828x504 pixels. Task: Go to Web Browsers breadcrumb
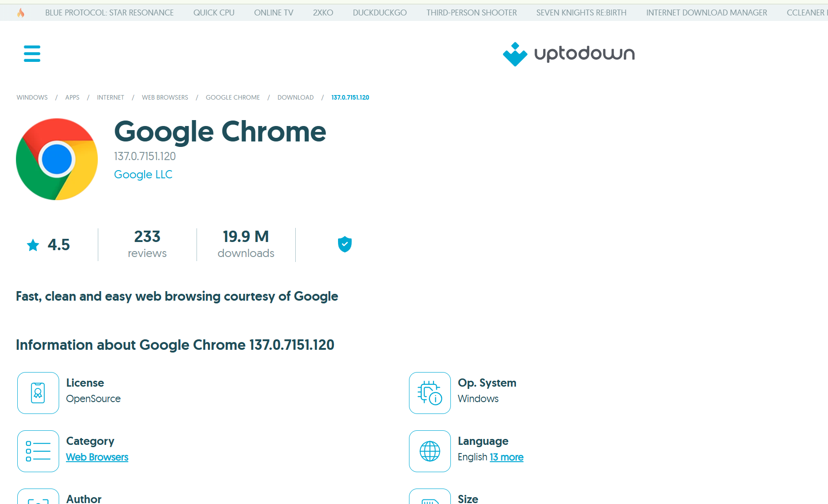click(165, 97)
